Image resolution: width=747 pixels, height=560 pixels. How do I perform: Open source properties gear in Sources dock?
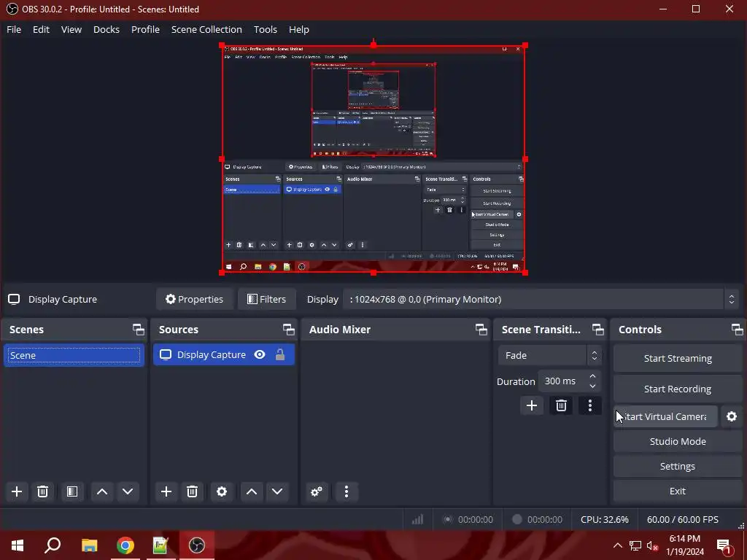(x=222, y=491)
